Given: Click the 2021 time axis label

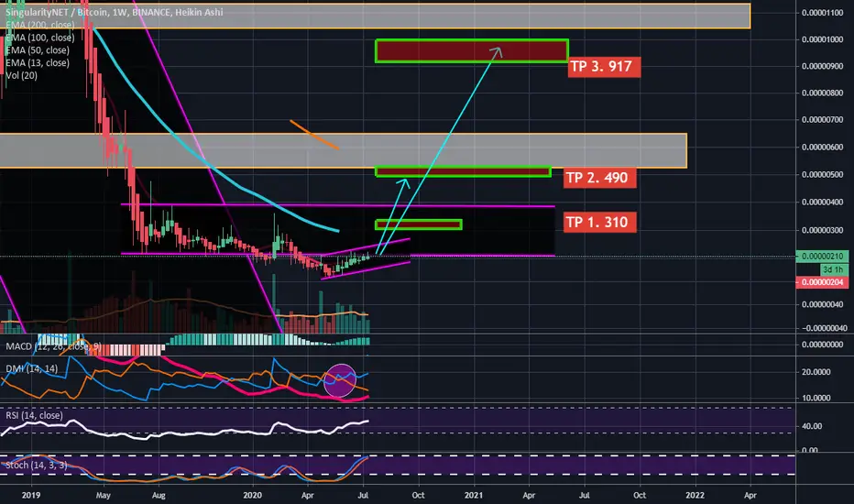Looking at the screenshot, I should [x=474, y=495].
